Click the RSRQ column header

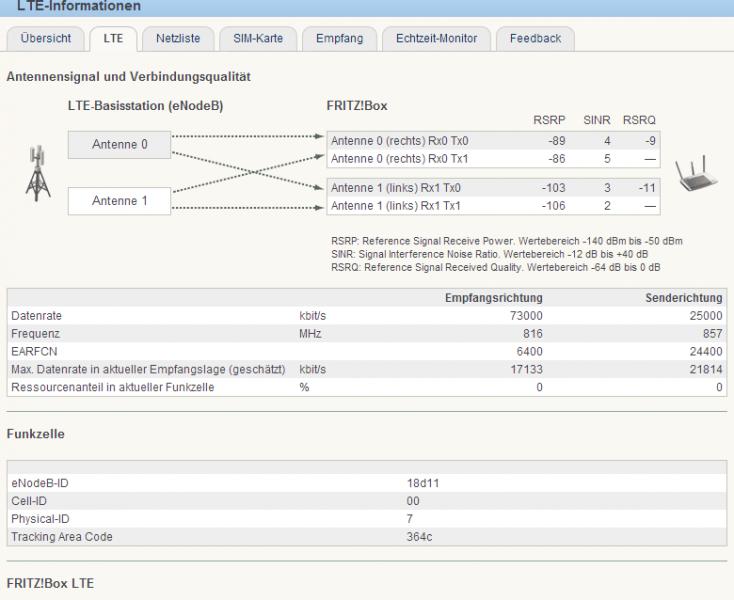[639, 120]
